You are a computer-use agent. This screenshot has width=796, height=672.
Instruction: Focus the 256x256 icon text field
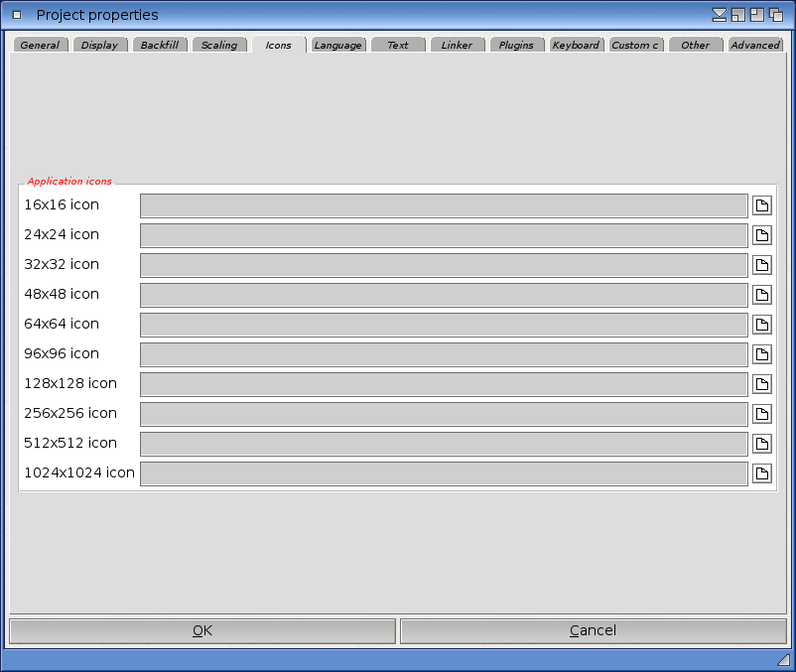[443, 414]
